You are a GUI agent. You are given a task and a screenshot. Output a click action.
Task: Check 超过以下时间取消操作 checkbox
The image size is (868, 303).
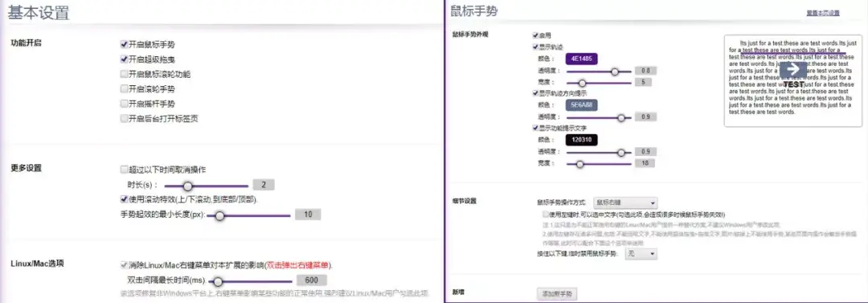click(x=124, y=170)
